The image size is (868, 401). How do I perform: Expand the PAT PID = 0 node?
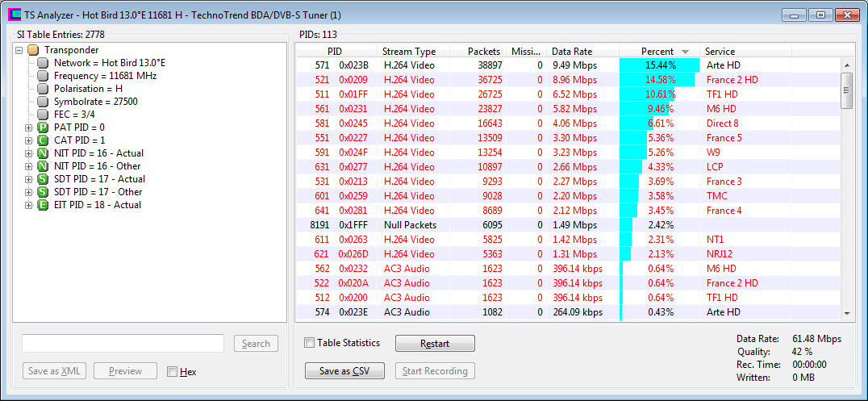(x=30, y=127)
